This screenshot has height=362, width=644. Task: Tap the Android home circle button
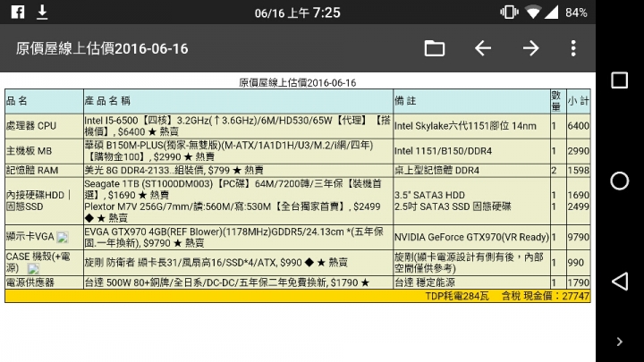click(x=619, y=181)
